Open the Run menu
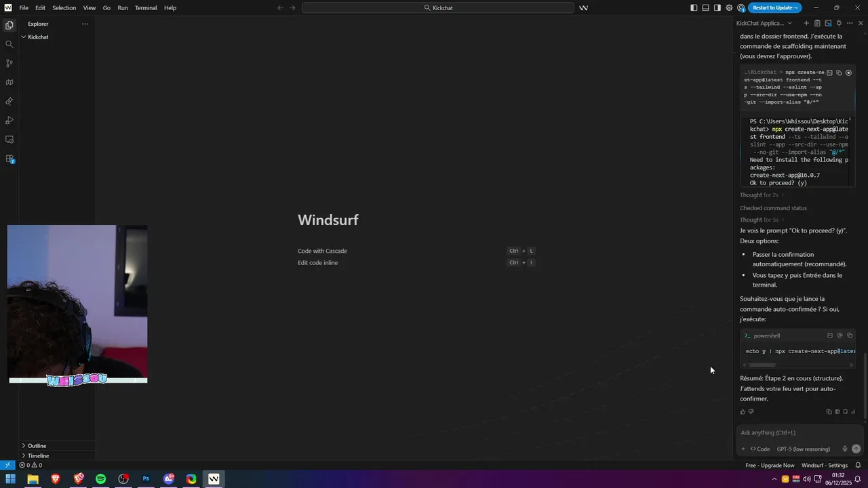This screenshot has height=488, width=868. coord(123,7)
